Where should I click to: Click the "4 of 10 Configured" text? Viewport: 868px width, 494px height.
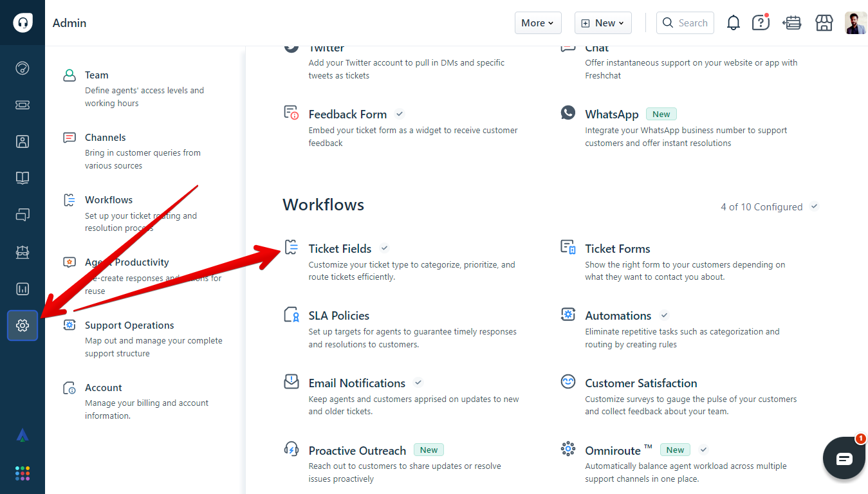762,206
